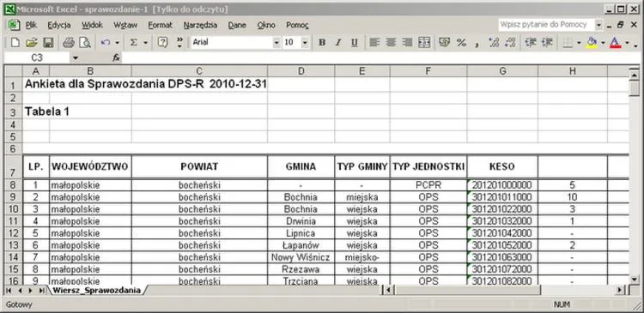Click the New workbook icon
Image resolution: width=644 pixels, height=313 pixels.
15,42
